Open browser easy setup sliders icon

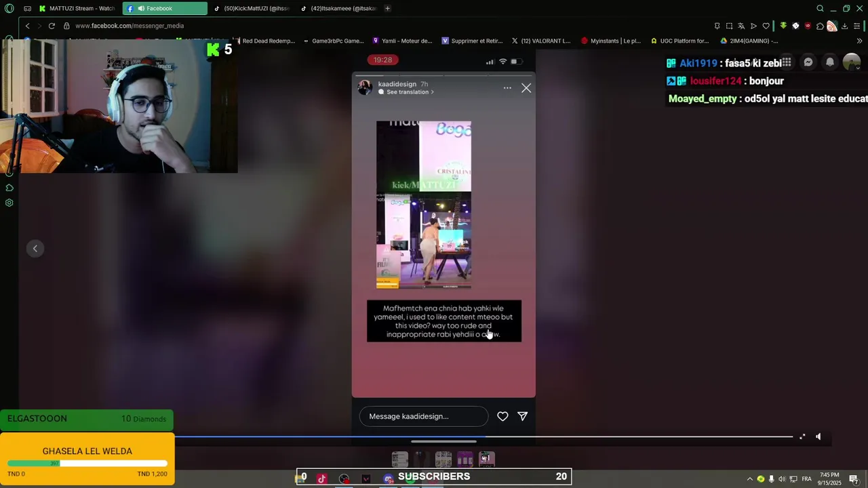pos(857,26)
